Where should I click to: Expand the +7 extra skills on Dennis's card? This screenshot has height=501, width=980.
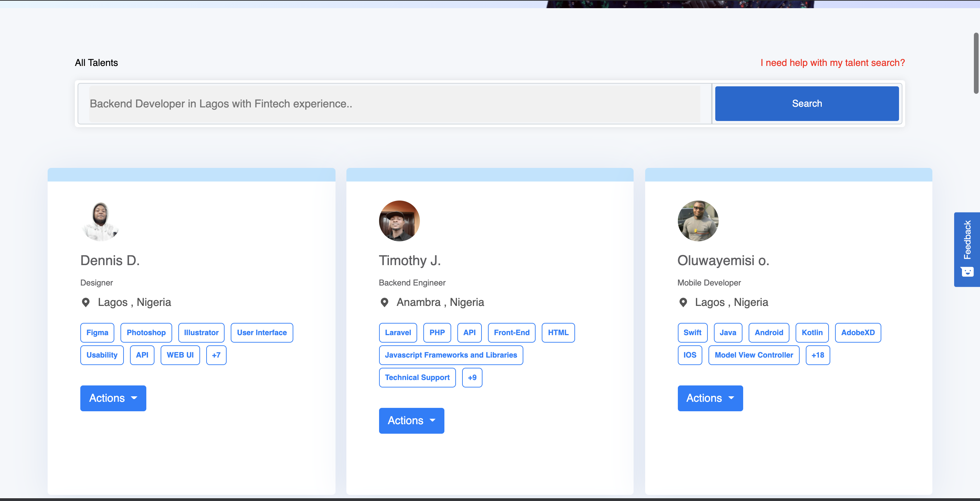pyautogui.click(x=216, y=355)
